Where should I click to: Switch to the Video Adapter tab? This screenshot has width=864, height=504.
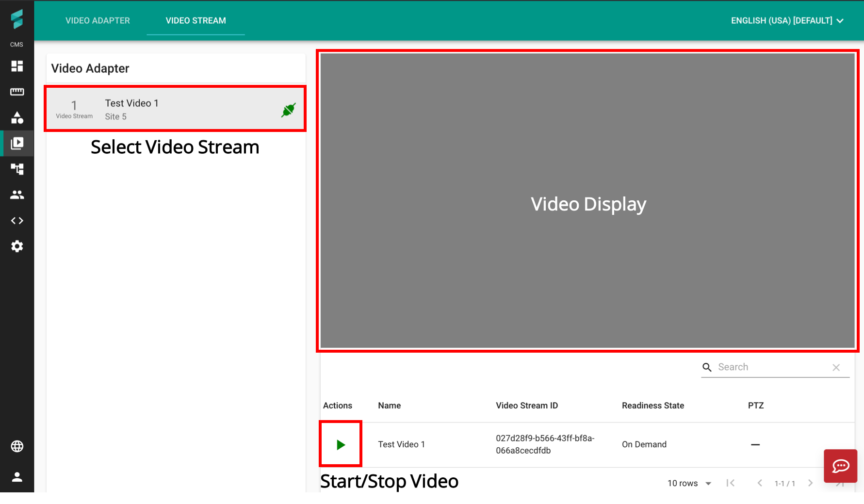click(x=98, y=20)
